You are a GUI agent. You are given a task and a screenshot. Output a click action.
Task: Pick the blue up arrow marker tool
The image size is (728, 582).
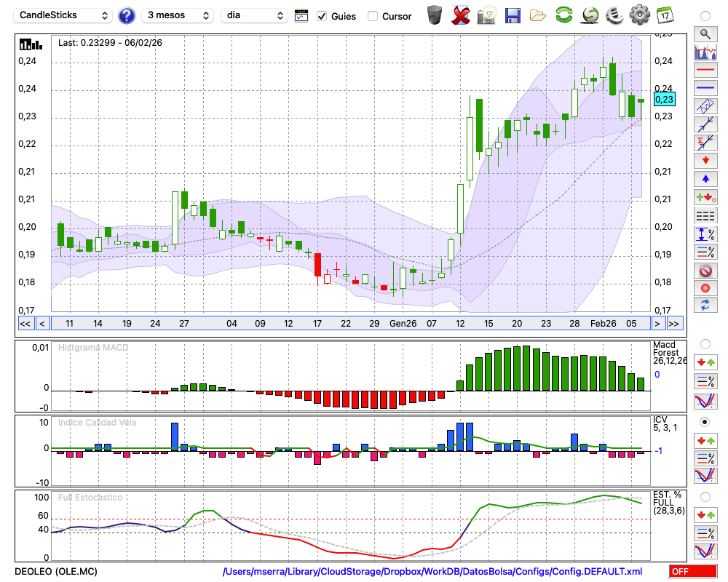pos(705,178)
